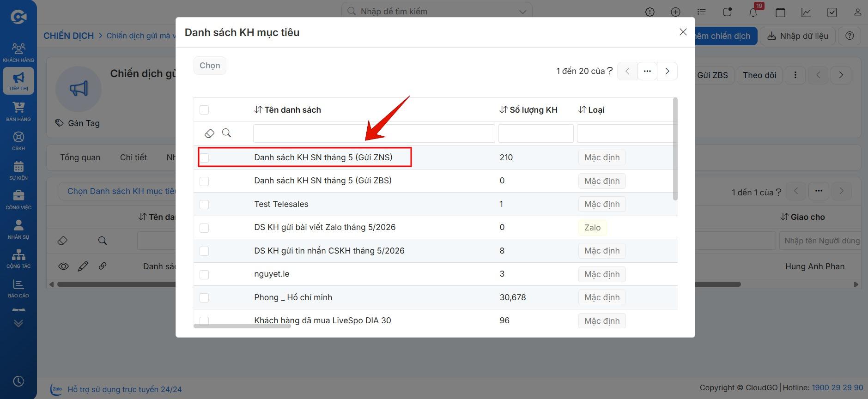The width and height of the screenshot is (868, 399).
Task: Clear background list filters with eraser icon
Action: [62, 241]
